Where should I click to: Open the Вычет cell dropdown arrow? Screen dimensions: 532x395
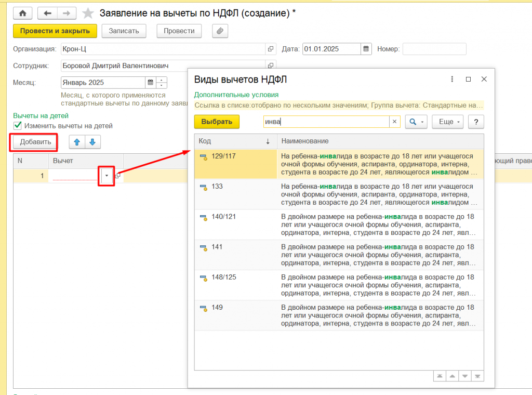[107, 176]
